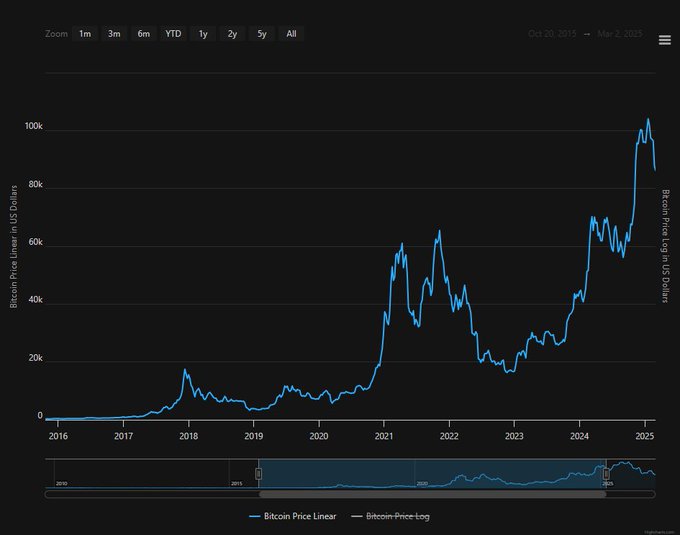Click the 40k y-axis label
Image resolution: width=680 pixels, height=535 pixels.
point(36,300)
